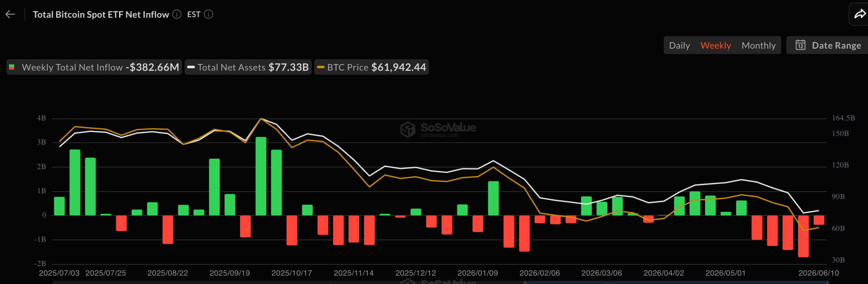Click the $61,942.44 BTC price value

pos(398,67)
